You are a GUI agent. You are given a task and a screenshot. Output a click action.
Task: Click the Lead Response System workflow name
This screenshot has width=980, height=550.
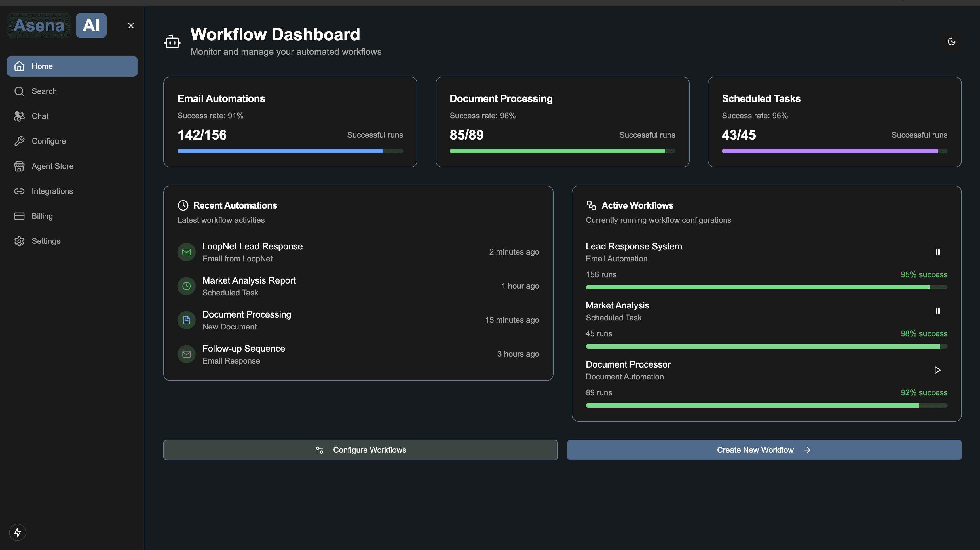634,246
